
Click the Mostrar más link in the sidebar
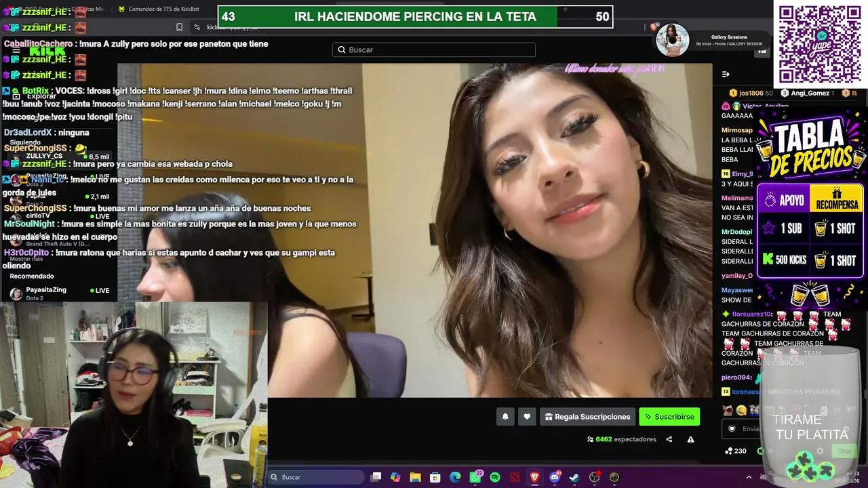pyautogui.click(x=26, y=259)
